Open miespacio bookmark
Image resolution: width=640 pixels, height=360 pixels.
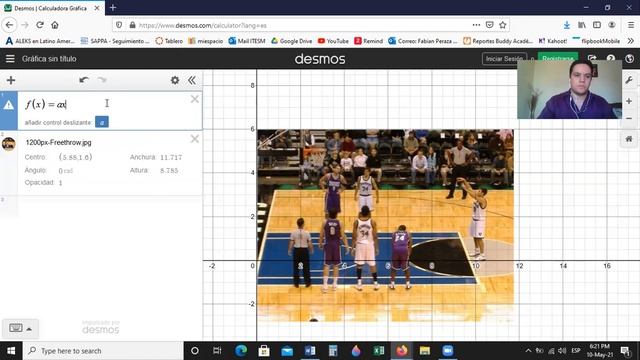pyautogui.click(x=206, y=41)
